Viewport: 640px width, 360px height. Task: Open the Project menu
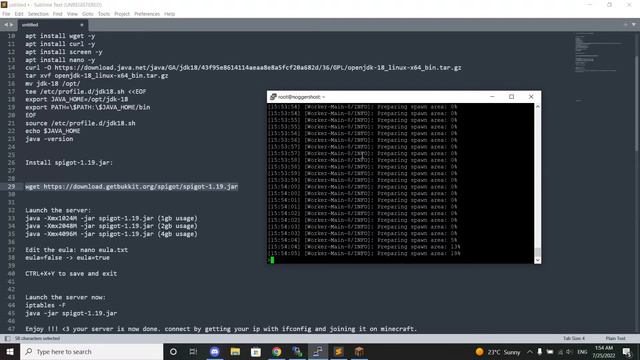122,14
